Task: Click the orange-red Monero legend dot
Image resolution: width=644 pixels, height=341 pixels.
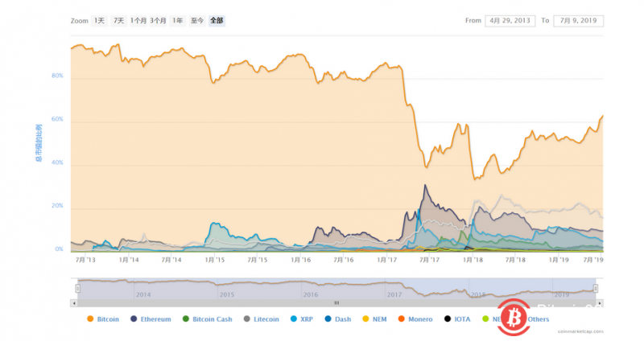Action: [401, 318]
